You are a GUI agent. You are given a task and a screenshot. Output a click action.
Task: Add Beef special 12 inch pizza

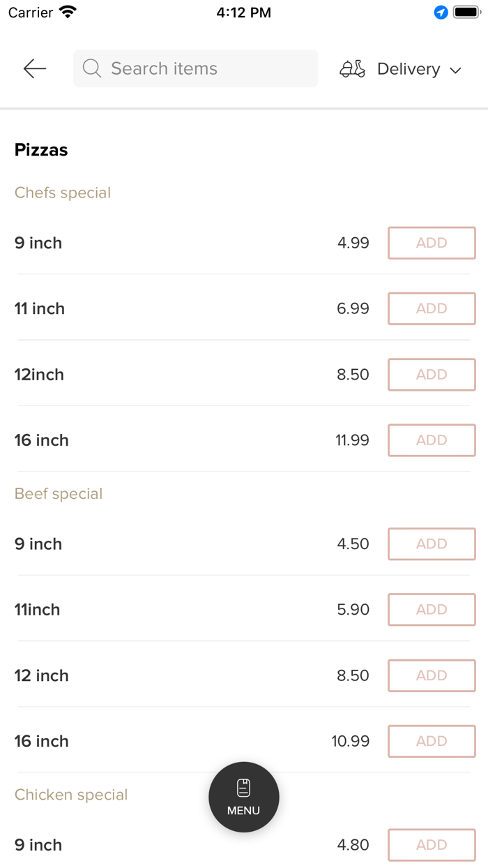(x=432, y=675)
